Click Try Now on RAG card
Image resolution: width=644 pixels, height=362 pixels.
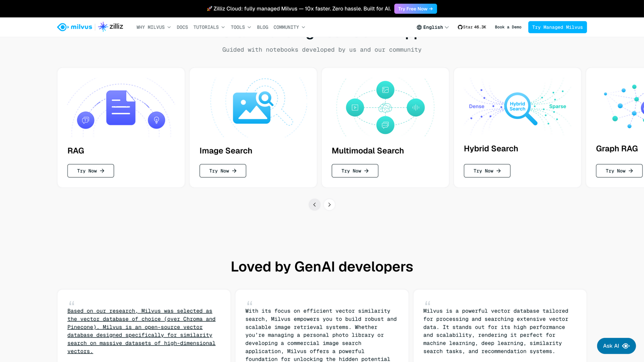click(91, 171)
